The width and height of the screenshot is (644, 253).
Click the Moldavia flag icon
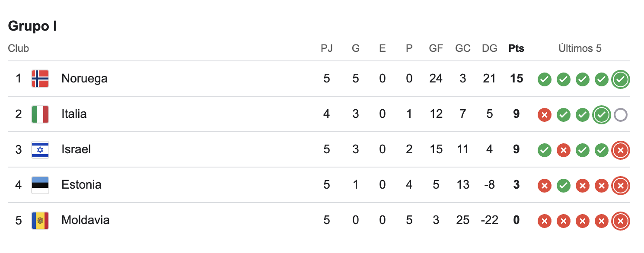point(40,220)
